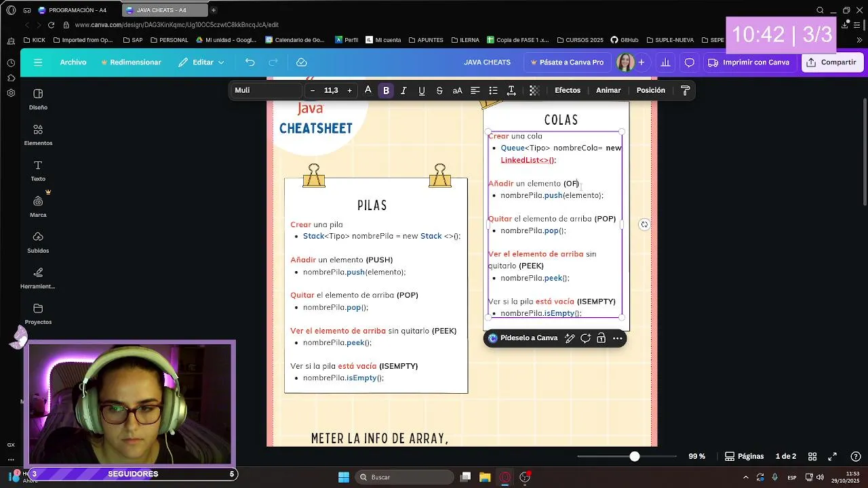
Task: Open the CURSOS 2025 bookmark folder
Action: click(x=580, y=40)
